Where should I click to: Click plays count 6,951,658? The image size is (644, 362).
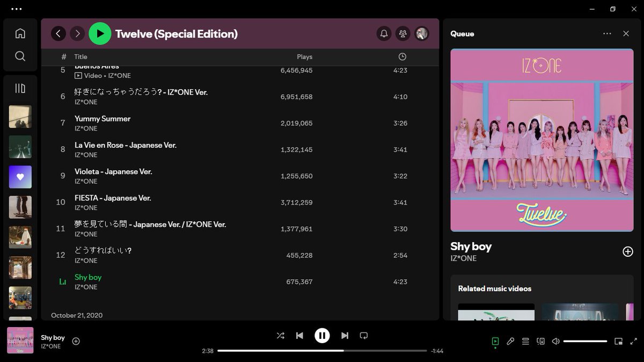click(296, 97)
